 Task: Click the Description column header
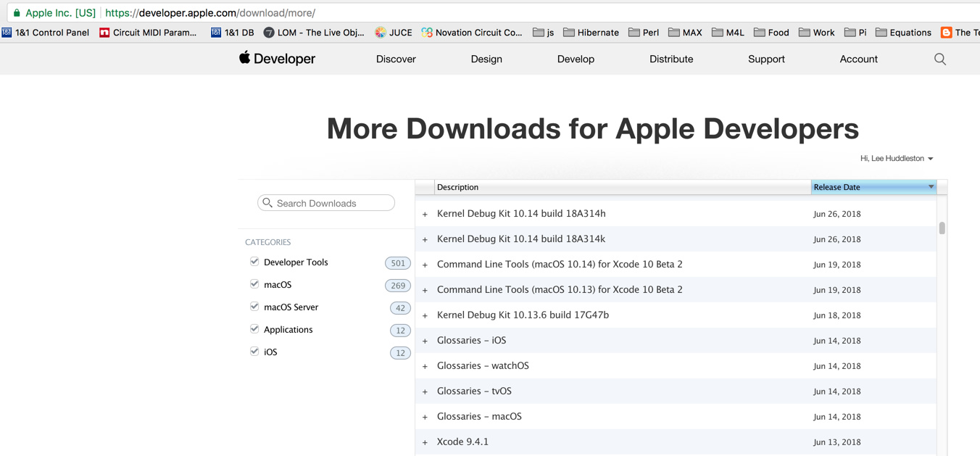pos(622,187)
